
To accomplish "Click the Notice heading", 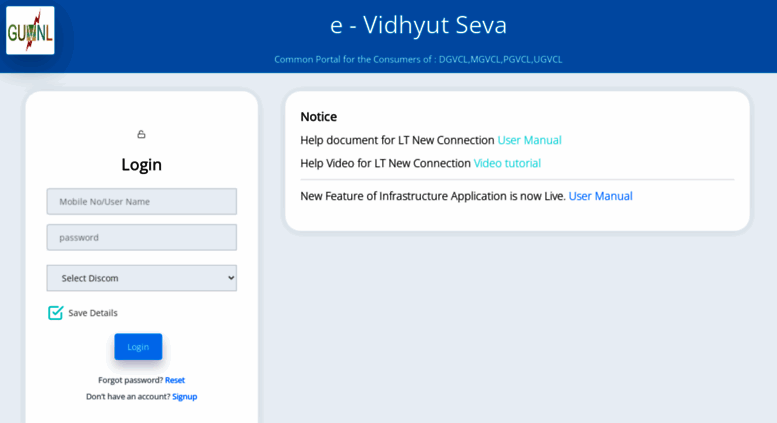I will click(x=319, y=116).
